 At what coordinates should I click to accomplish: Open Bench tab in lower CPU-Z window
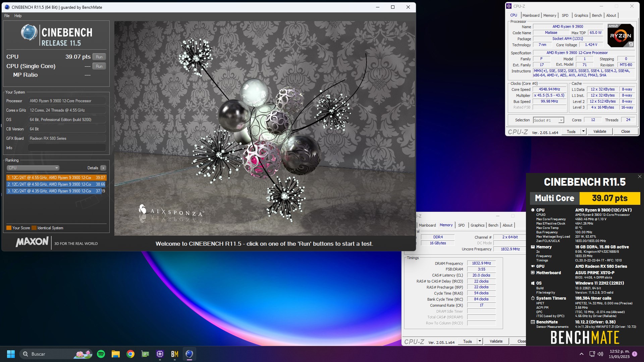493,225
